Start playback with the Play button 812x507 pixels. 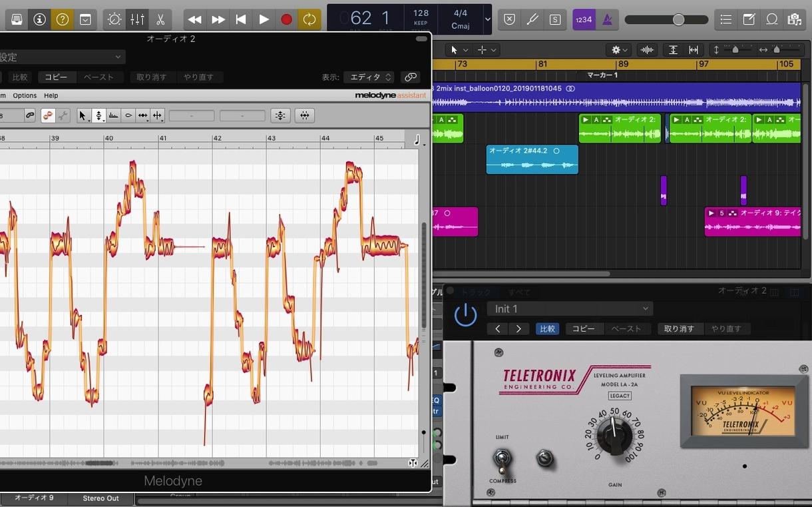[264, 19]
